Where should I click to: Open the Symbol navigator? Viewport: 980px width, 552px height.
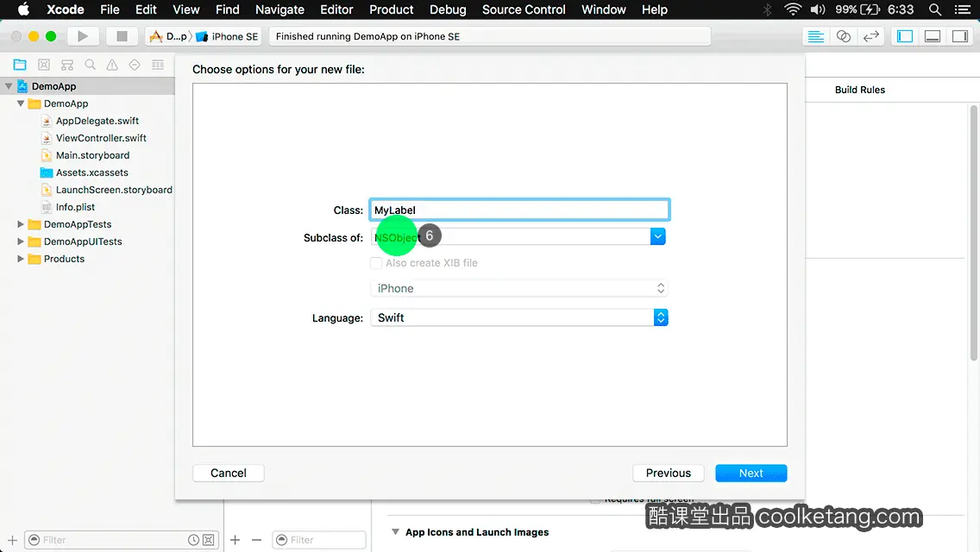67,65
